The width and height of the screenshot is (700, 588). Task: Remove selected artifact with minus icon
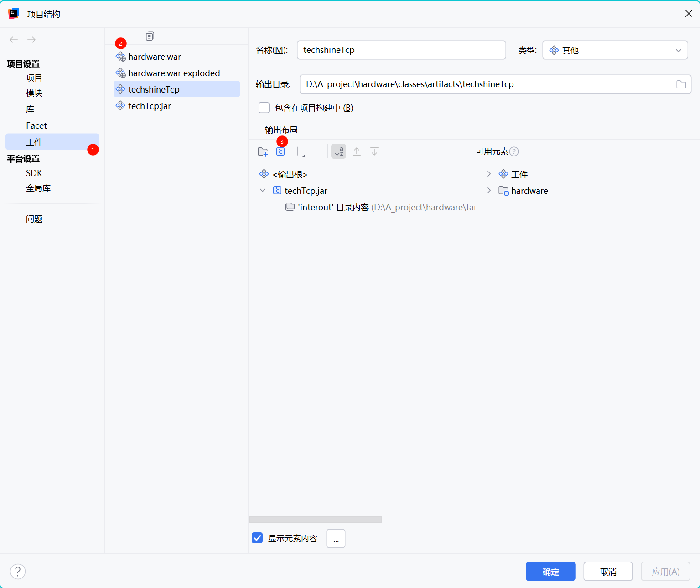click(x=132, y=36)
